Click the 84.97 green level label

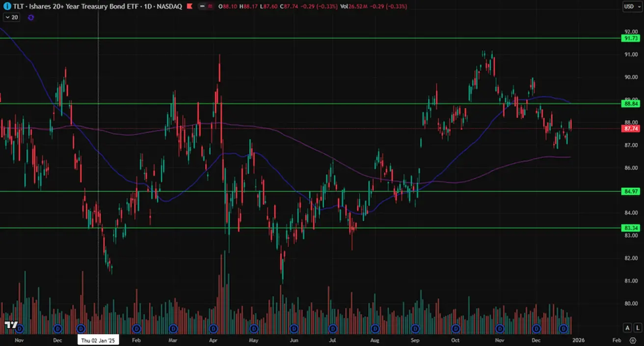(x=631, y=192)
